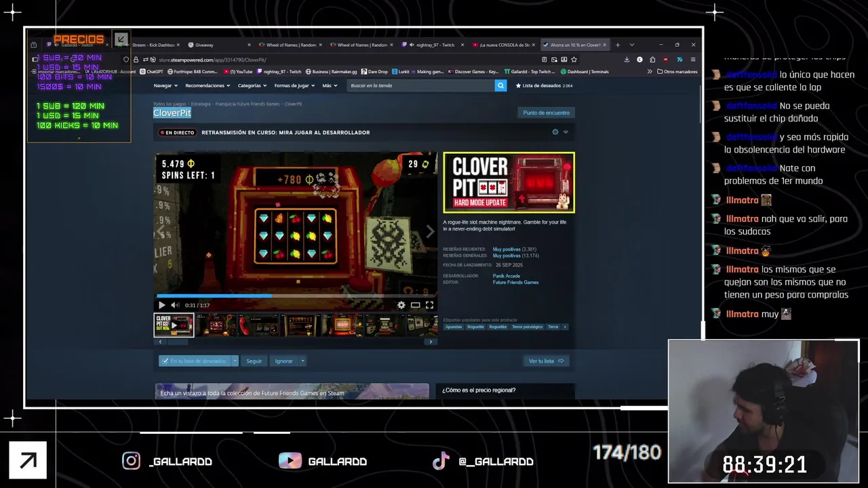Advance to next media with right arrow

coord(430,232)
